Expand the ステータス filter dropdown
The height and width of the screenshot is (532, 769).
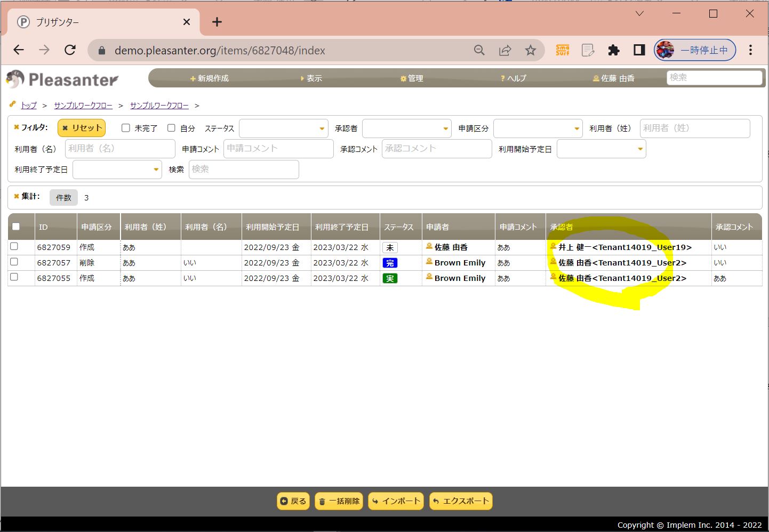point(283,128)
